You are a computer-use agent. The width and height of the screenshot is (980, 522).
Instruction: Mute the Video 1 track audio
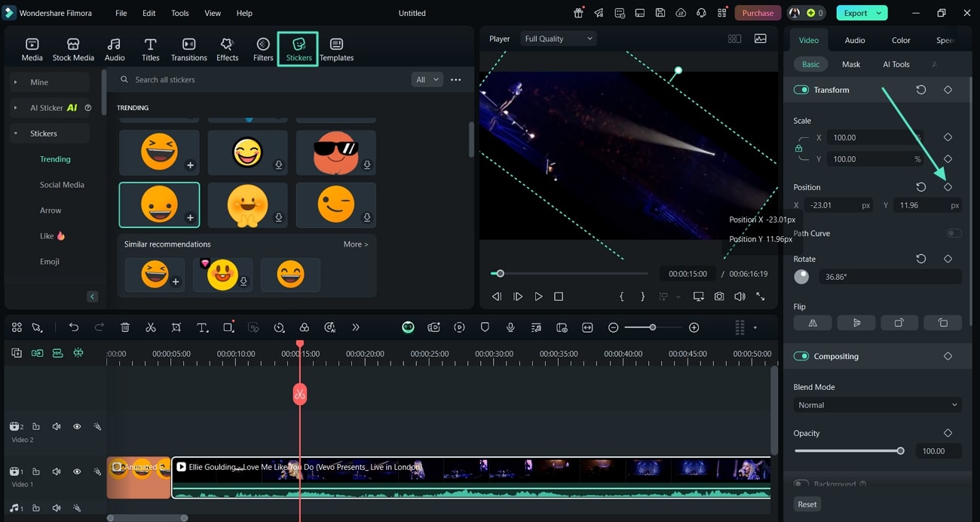pos(57,471)
